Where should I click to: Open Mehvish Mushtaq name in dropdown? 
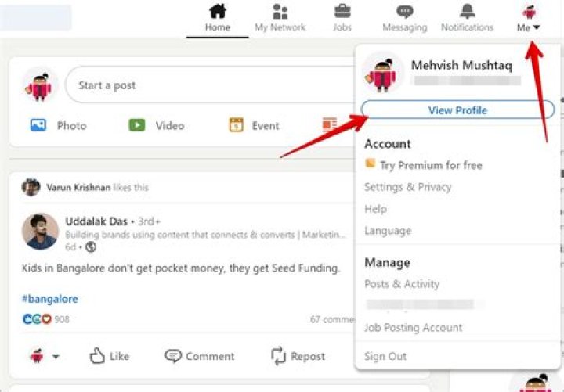coord(461,66)
